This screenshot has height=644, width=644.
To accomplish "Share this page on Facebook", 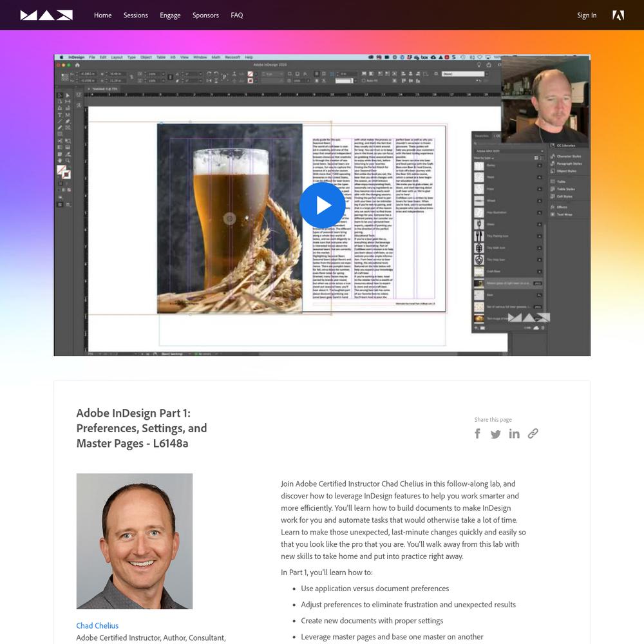I will tap(477, 433).
